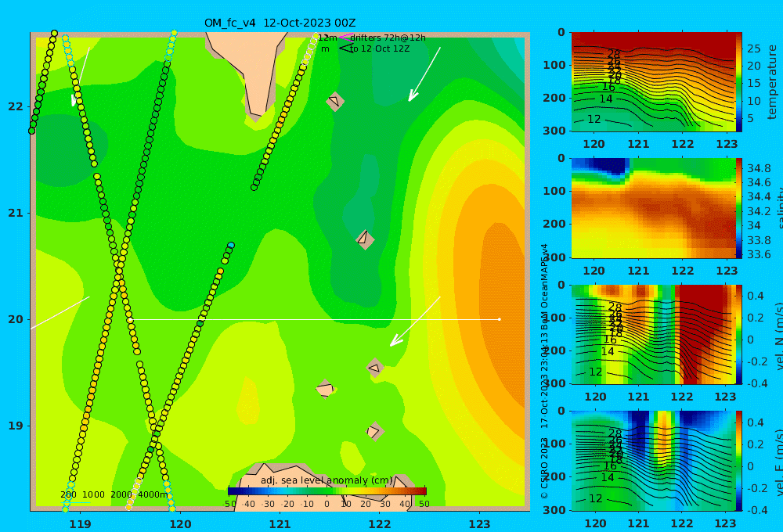Screen dimensions: 783x532
Task: Click the 100 depth tick on salinity panel
Action: (554, 191)
